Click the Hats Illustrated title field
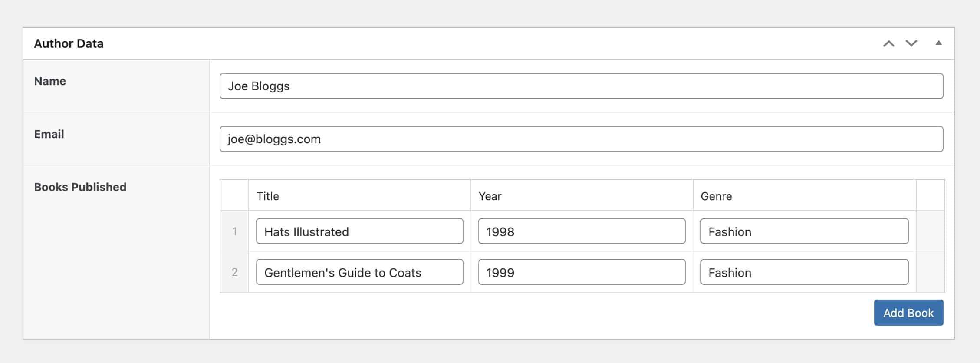 pyautogui.click(x=359, y=231)
